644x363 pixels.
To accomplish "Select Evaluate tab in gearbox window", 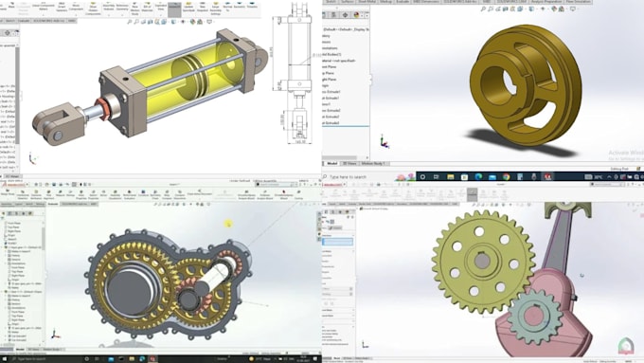I will [53, 204].
